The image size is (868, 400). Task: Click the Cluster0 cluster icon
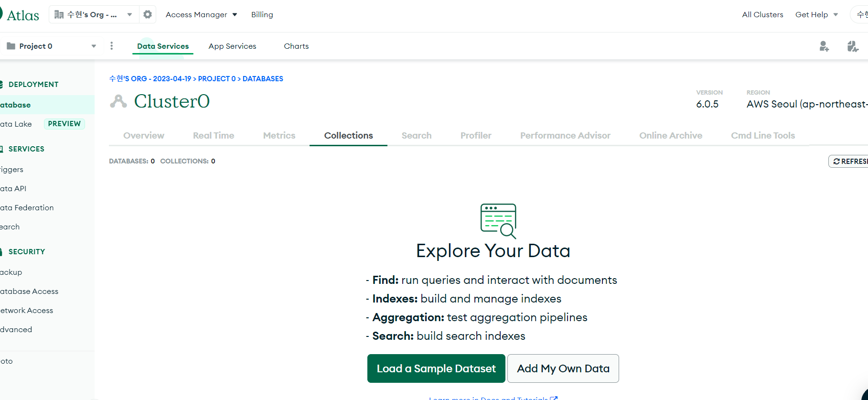[118, 101]
